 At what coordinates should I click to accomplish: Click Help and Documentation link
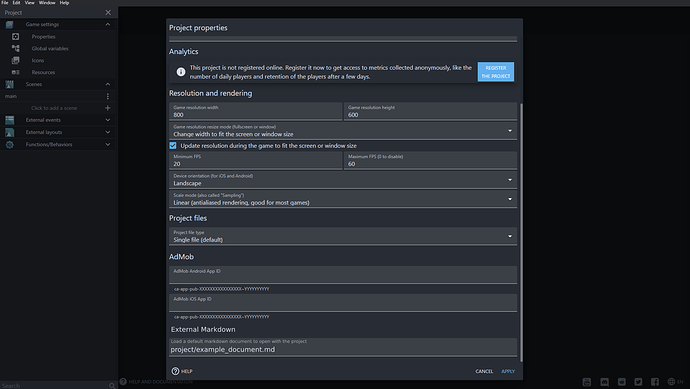coord(156,382)
